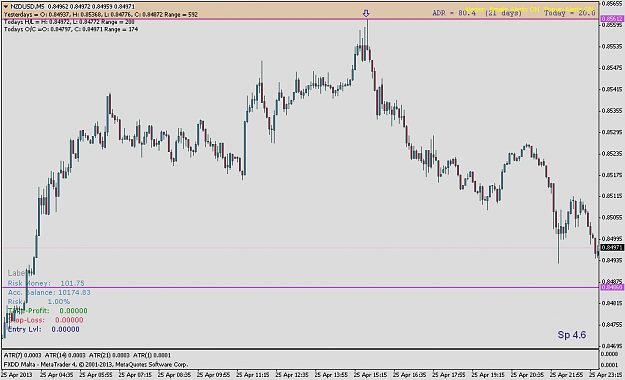Viewport: 625px width, 380px height.
Task: Click the 0.85235 price scale label
Action: pos(613,154)
